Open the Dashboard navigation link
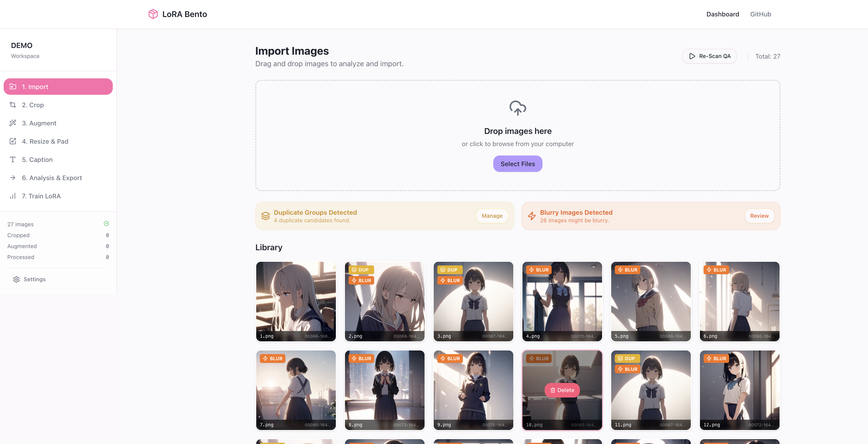The width and height of the screenshot is (868, 444). pyautogui.click(x=722, y=14)
